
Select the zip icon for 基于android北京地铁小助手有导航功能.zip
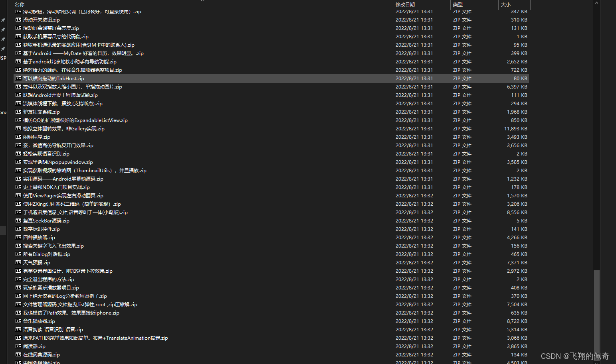coord(18,61)
